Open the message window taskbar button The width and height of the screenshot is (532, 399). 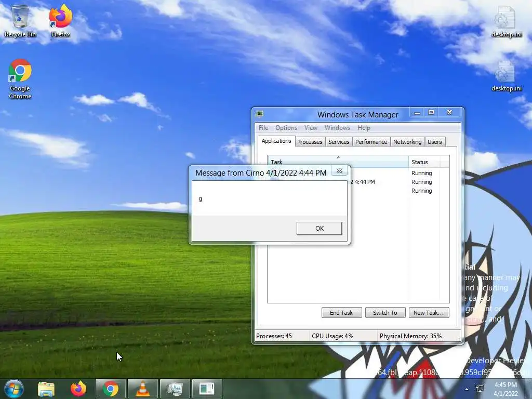click(x=207, y=389)
